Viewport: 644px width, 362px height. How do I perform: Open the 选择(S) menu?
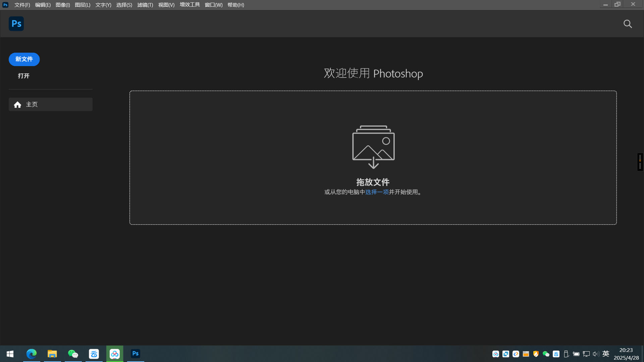pyautogui.click(x=124, y=5)
